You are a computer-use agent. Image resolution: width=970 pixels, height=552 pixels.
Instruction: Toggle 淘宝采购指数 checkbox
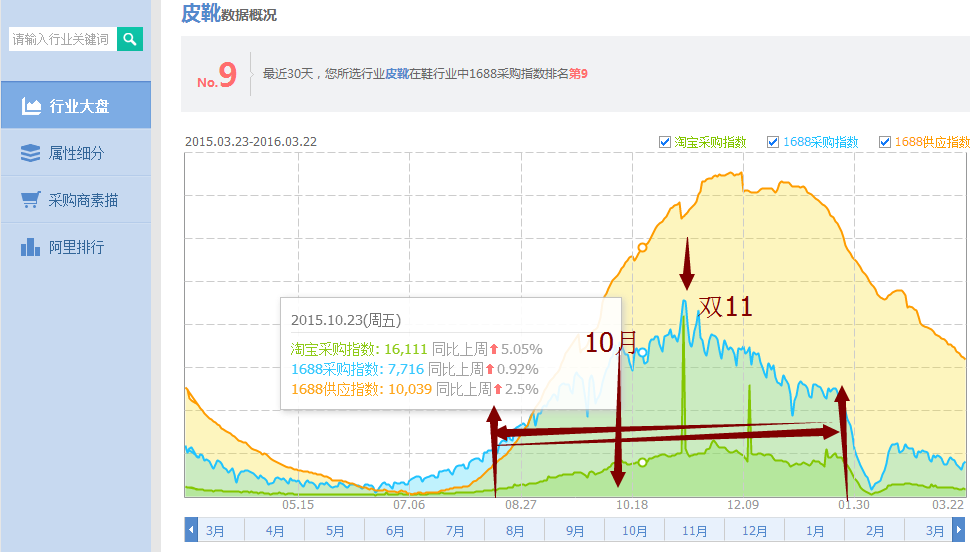pyautogui.click(x=665, y=142)
